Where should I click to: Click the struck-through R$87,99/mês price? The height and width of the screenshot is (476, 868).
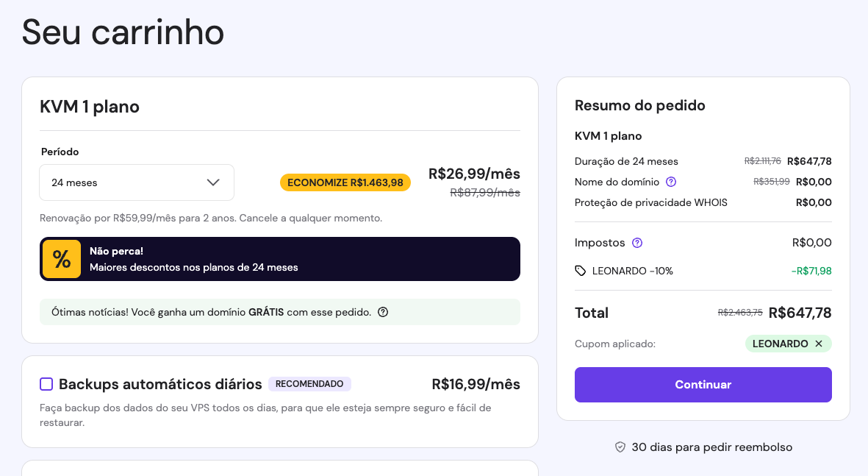pos(485,192)
